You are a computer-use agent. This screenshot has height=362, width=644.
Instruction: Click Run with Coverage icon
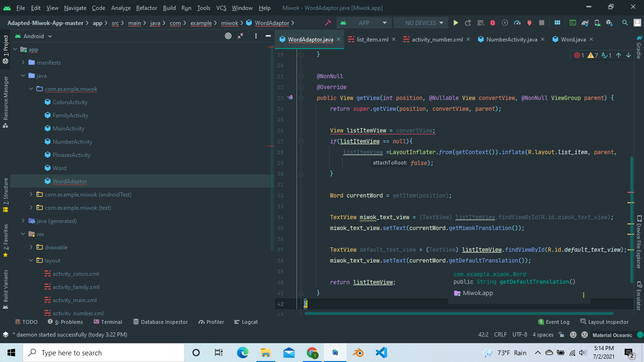tap(505, 23)
